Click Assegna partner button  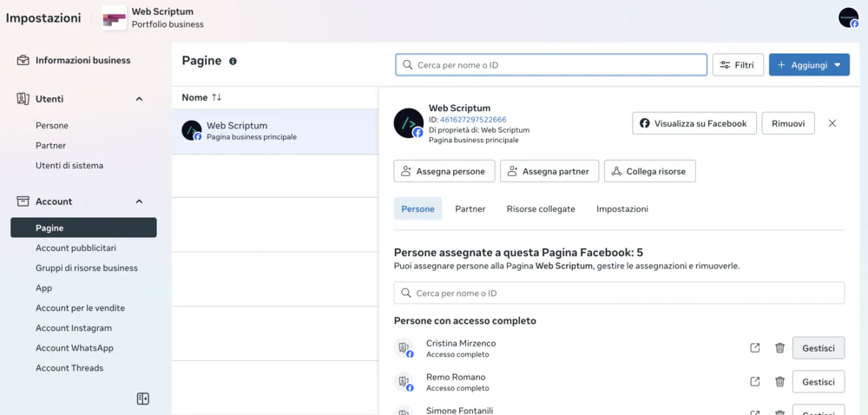[x=549, y=171]
